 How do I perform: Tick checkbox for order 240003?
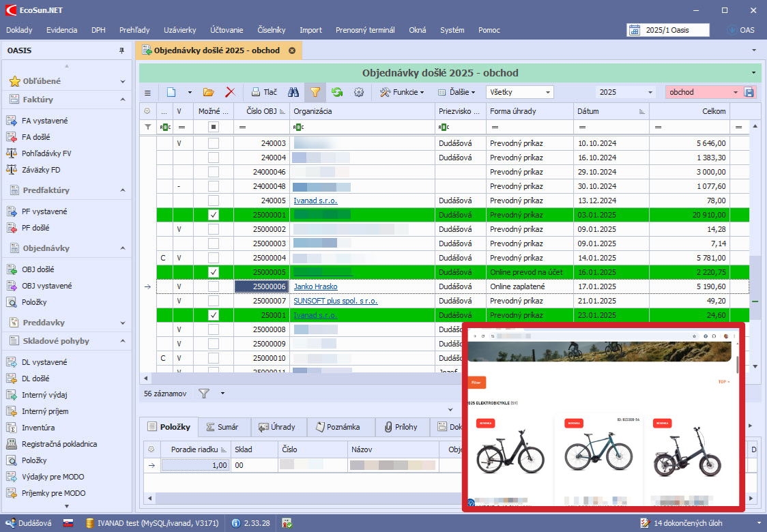214,143
